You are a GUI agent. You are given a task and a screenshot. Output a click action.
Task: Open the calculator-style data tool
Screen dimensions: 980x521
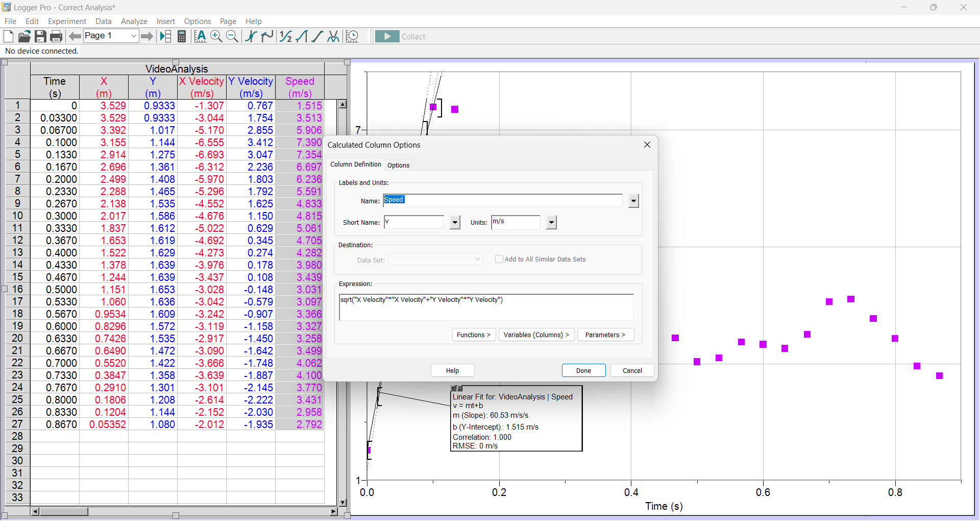point(181,36)
